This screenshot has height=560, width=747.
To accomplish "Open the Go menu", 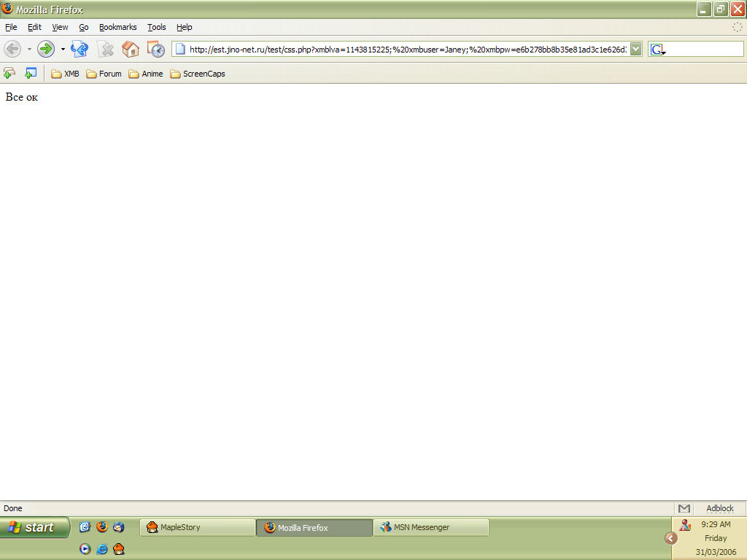I will pos(84,27).
